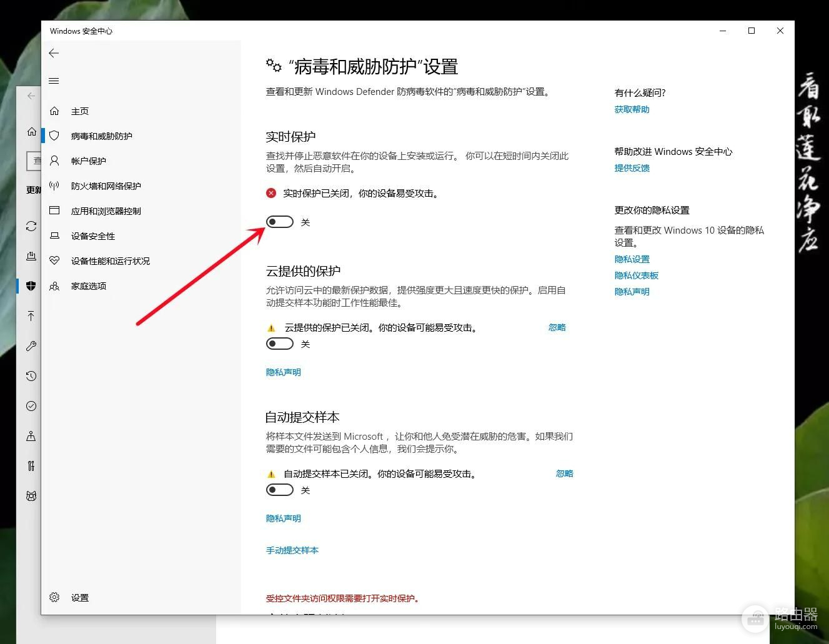Select 家庭选项 in the sidebar

pos(88,286)
